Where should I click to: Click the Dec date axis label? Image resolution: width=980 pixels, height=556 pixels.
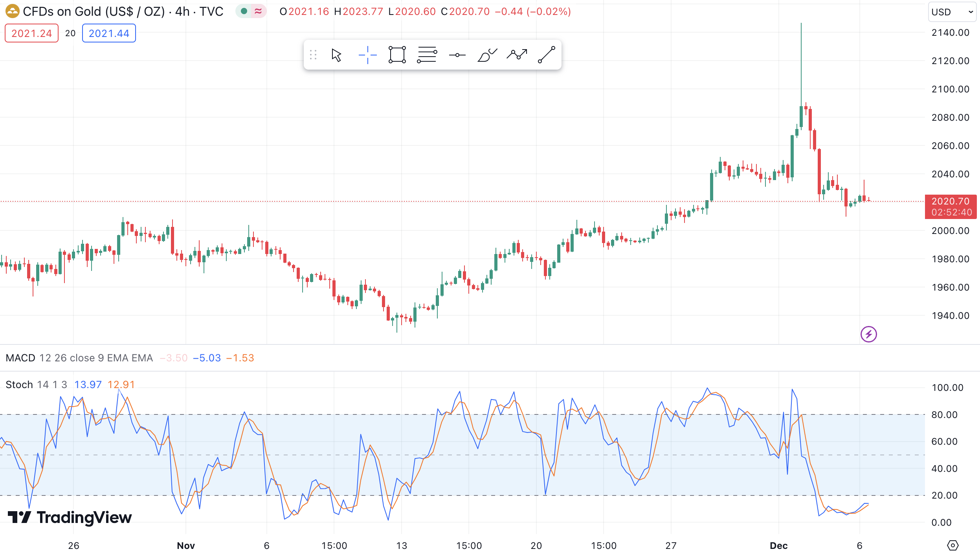778,546
